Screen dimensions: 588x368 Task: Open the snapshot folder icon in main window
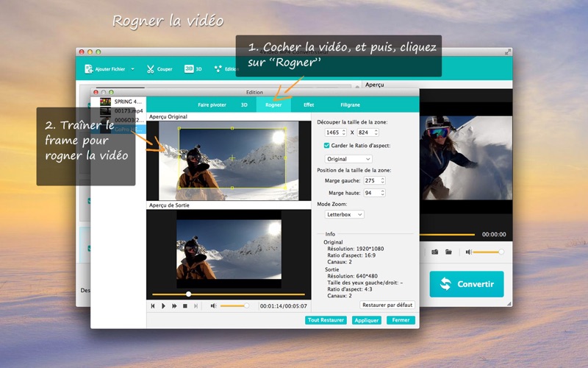(448, 252)
